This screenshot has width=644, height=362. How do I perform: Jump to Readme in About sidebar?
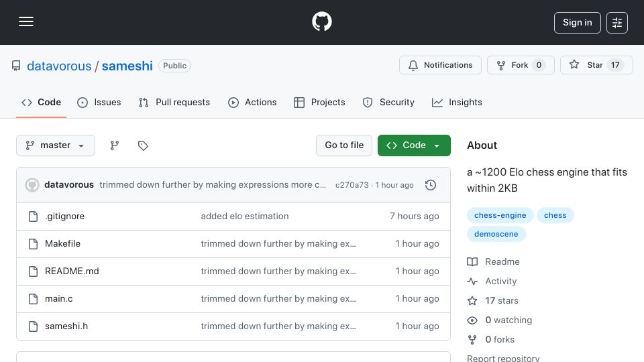tap(502, 262)
